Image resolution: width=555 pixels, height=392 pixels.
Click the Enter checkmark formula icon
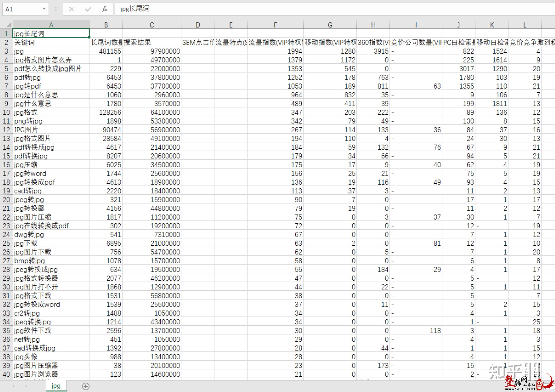[x=88, y=9]
